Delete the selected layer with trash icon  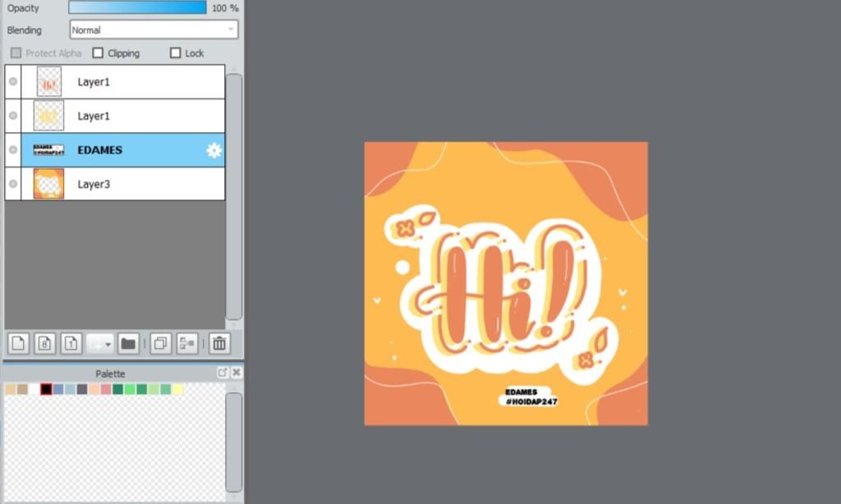tap(219, 344)
